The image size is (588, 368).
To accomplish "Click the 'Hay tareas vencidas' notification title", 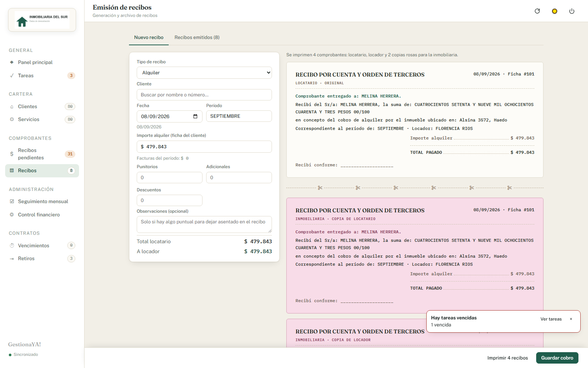I will [x=454, y=318].
